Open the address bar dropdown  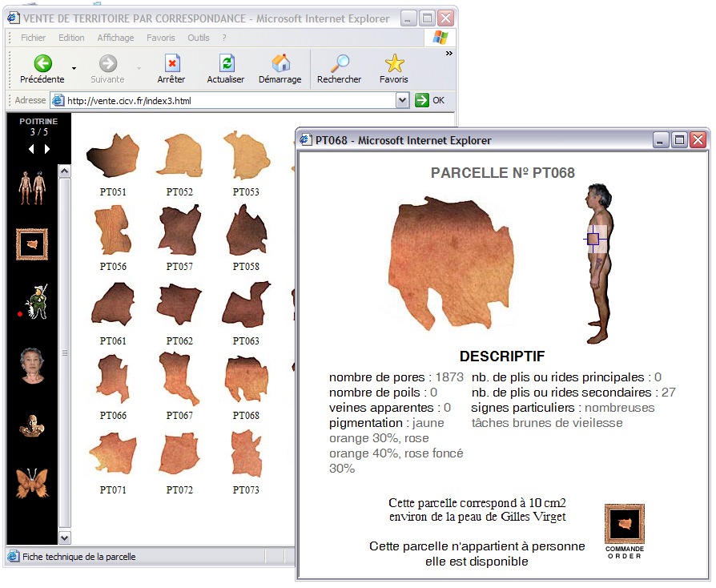pos(402,100)
